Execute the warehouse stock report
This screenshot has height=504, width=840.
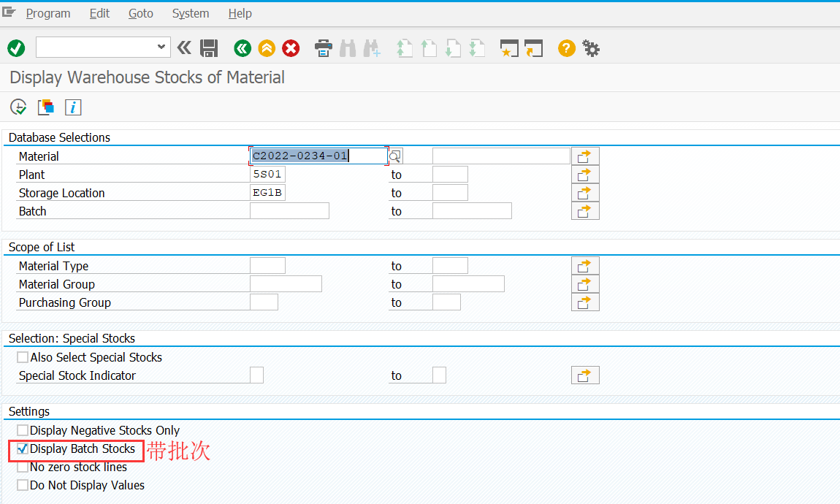point(18,107)
